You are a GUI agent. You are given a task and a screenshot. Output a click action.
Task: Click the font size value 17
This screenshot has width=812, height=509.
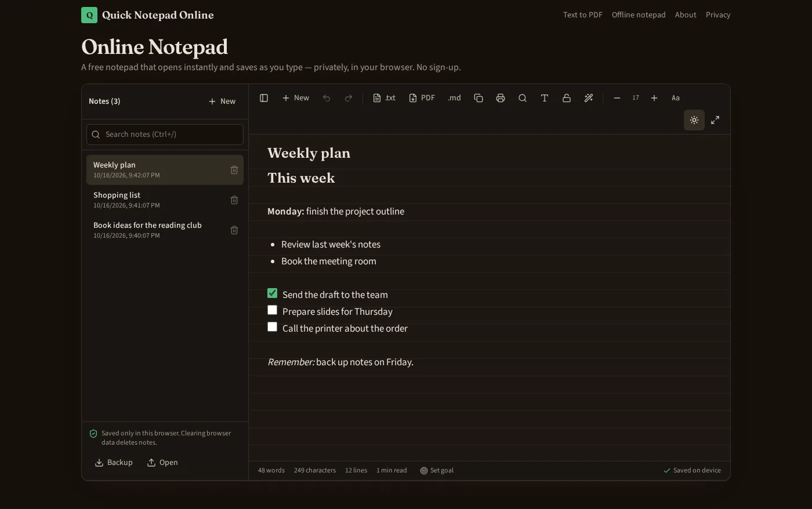pyautogui.click(x=636, y=98)
